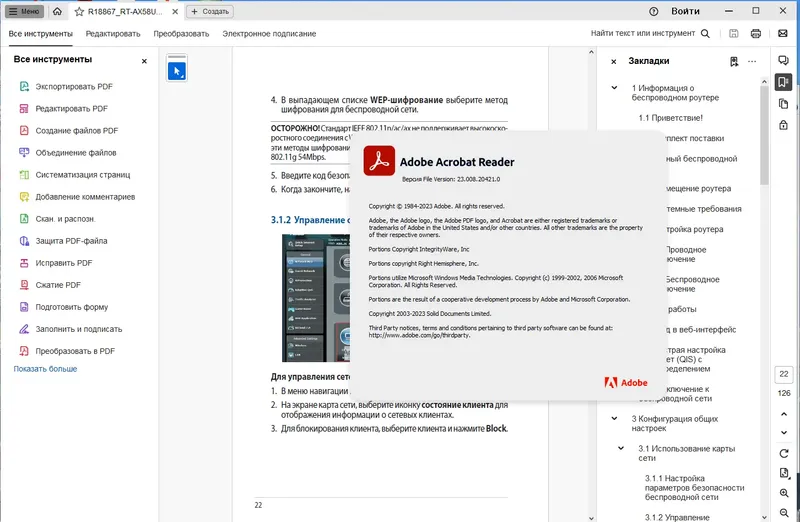The image size is (800, 522).
Task: Click Показать больше link
Action: pyautogui.click(x=45, y=369)
